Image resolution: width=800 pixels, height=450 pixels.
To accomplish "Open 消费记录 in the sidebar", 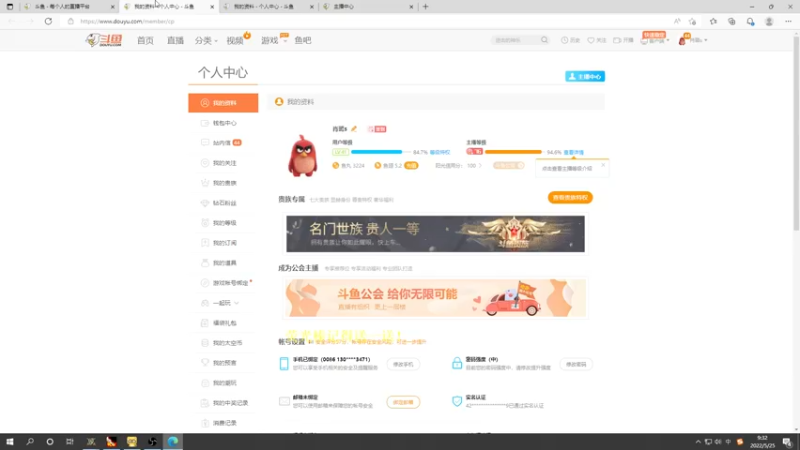I will [223, 423].
